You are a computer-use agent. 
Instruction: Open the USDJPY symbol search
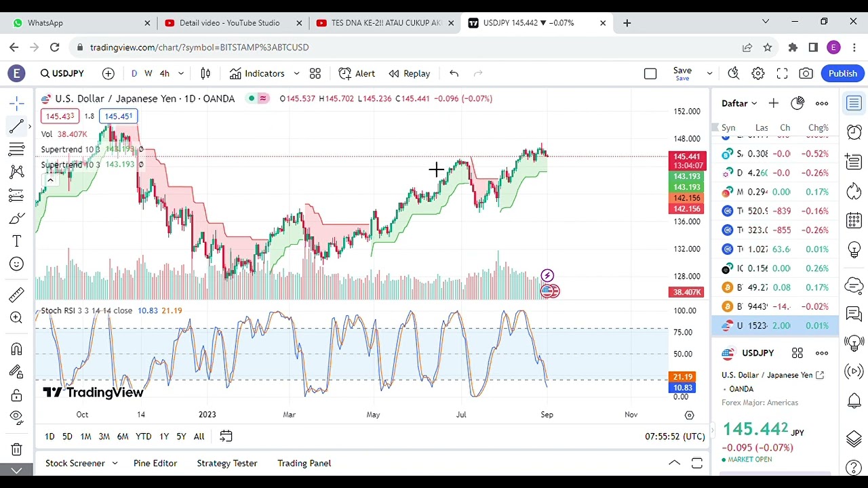[62, 73]
